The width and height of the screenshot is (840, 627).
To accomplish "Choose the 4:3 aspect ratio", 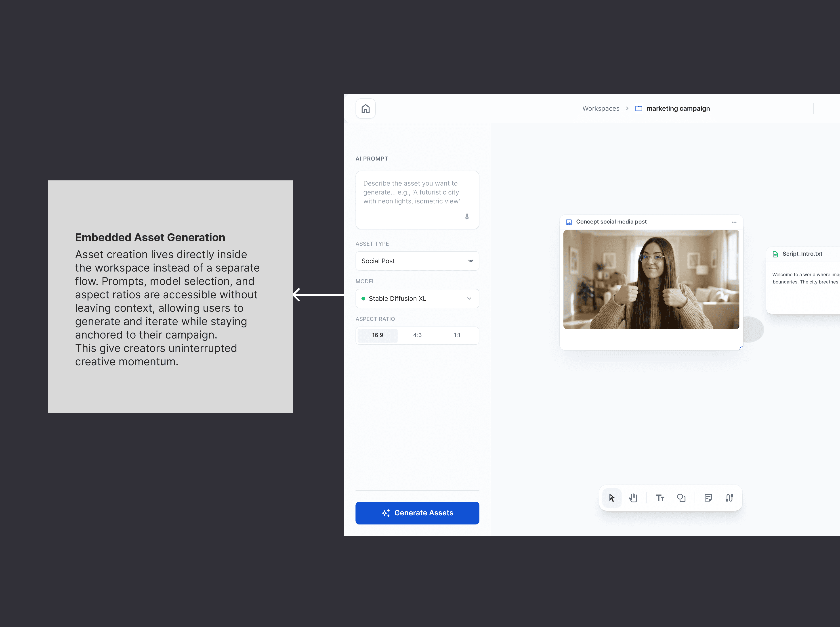I will [417, 335].
